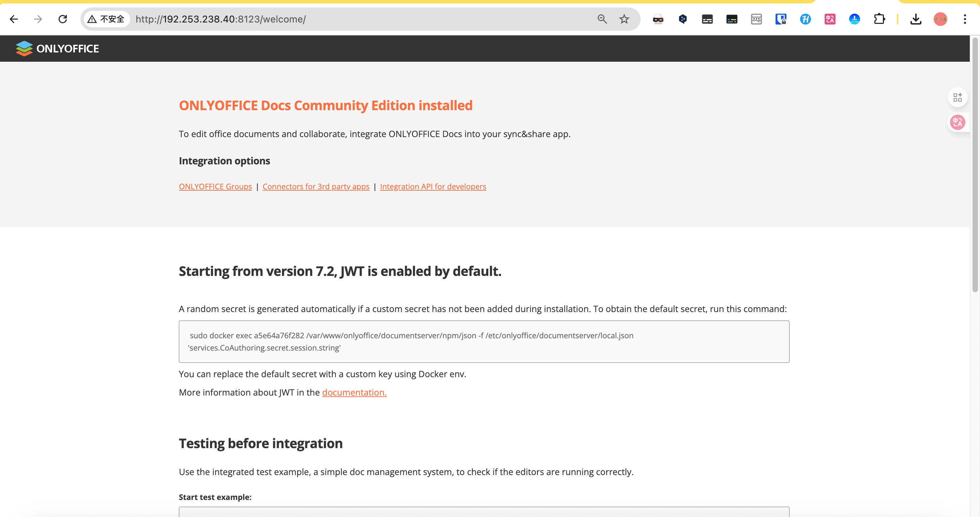The image size is (980, 517).
Task: Click the blue H extension icon
Action: [806, 19]
